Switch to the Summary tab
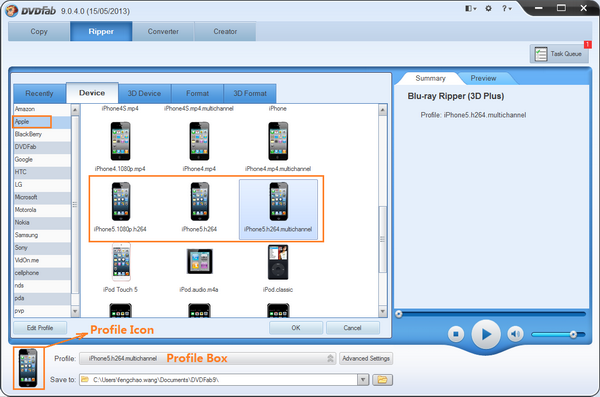 (x=430, y=78)
